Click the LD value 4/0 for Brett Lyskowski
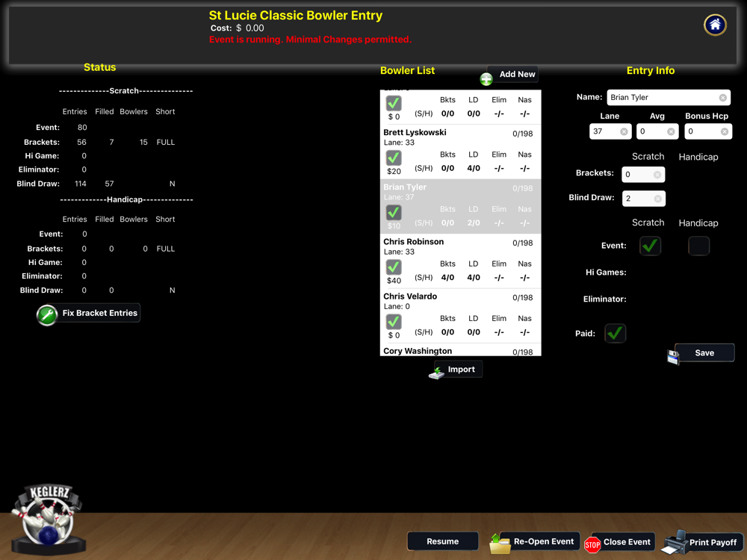The image size is (747, 560). point(474,168)
